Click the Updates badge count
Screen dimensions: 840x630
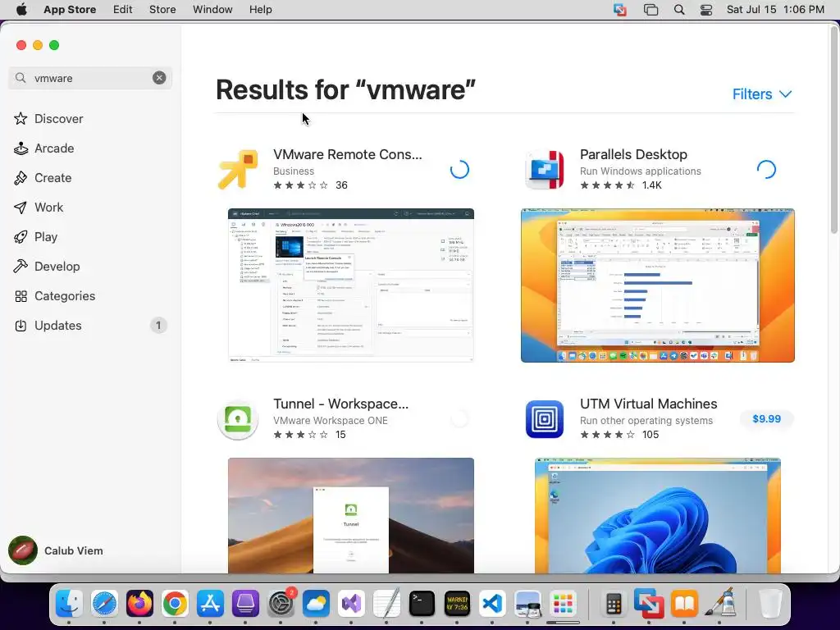click(158, 326)
